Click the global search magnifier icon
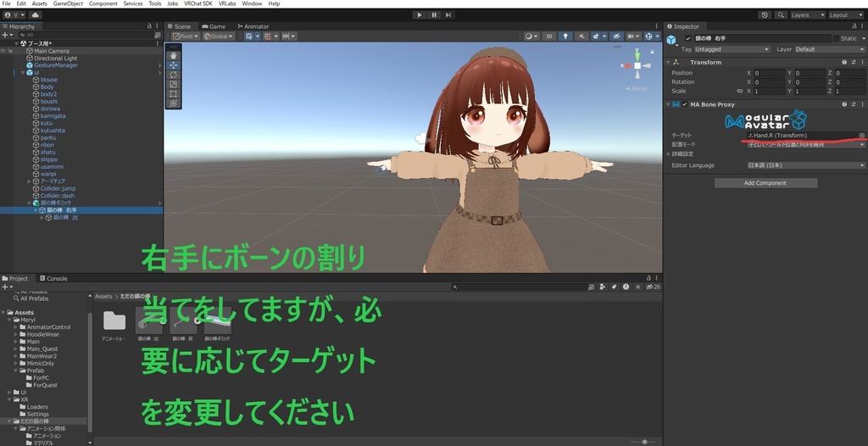 [x=781, y=15]
